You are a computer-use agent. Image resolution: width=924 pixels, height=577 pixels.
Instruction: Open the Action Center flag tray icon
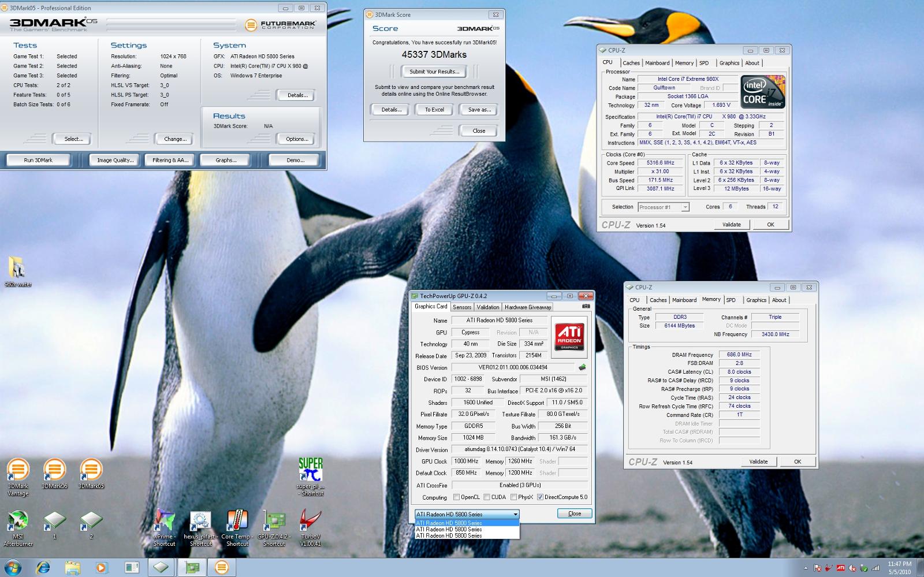point(817,568)
